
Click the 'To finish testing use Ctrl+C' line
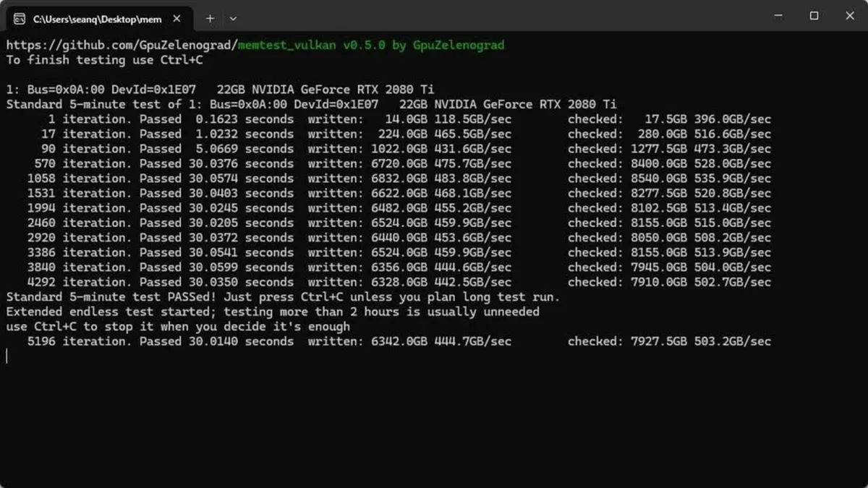pos(105,60)
